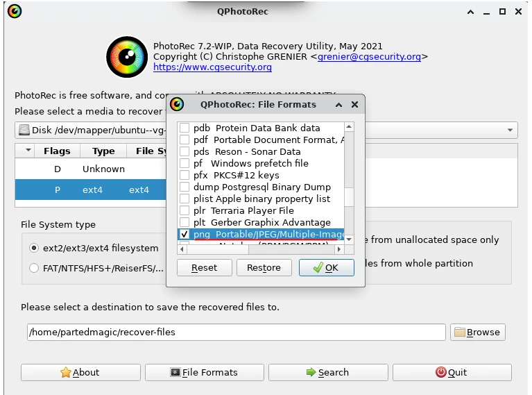Screen dimensions: 532x395
Task: Click the File Formats dialog title icon
Action: [x=178, y=105]
